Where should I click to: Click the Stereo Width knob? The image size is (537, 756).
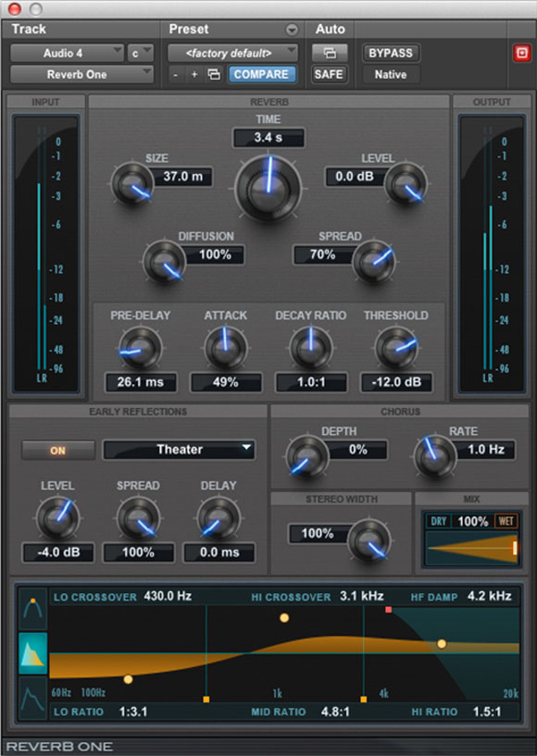tap(369, 540)
